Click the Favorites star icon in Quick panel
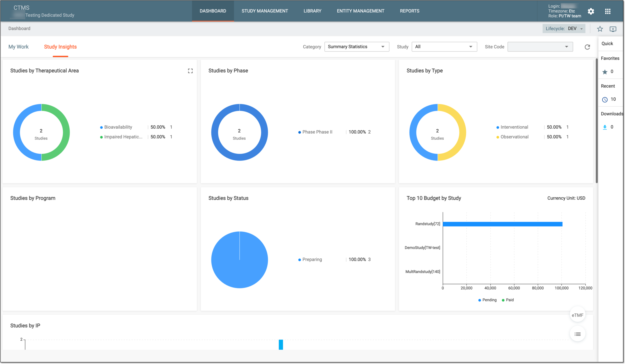The image size is (625, 364). click(x=604, y=72)
